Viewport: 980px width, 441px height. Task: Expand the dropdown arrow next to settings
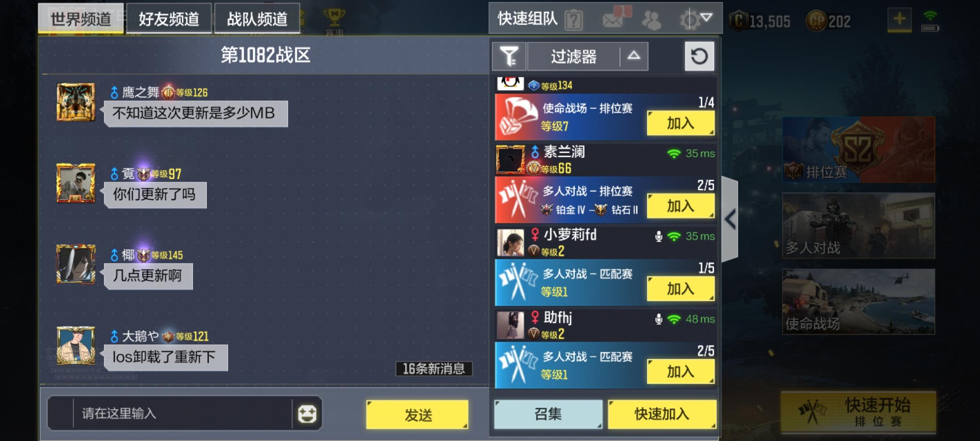[707, 18]
